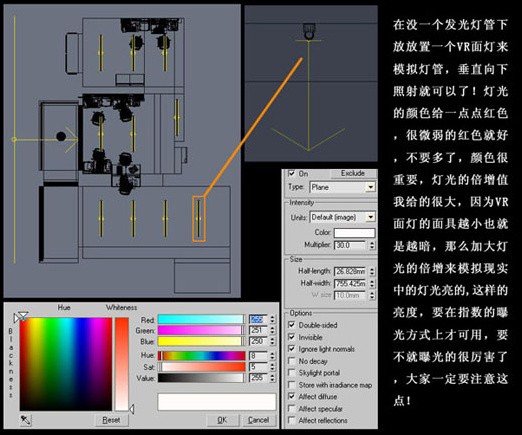Click the whiteness slider triangle marker

pyautogui.click(x=131, y=409)
